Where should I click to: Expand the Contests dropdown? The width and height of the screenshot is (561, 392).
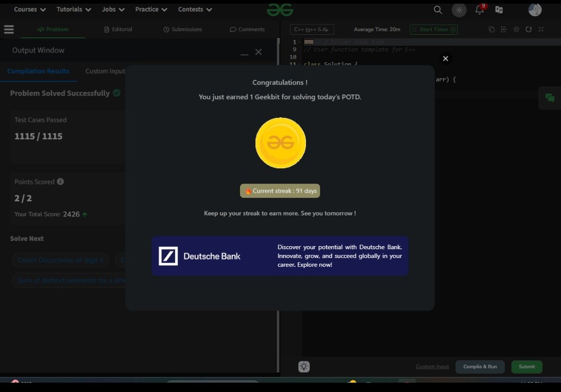pos(195,9)
